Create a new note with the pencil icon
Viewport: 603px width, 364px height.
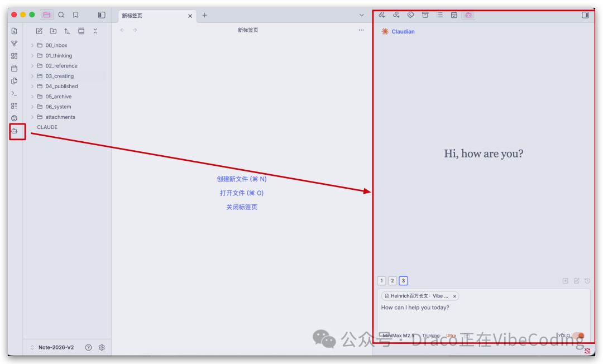coord(39,31)
